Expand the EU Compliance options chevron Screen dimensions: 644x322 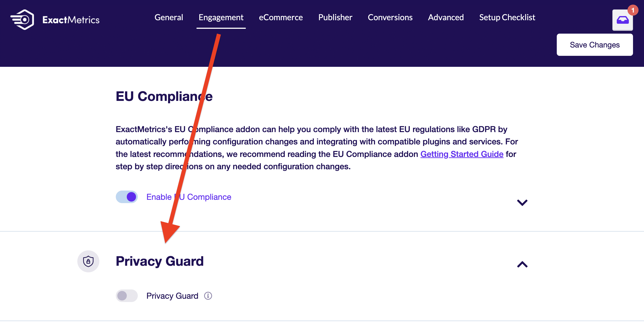[522, 202]
